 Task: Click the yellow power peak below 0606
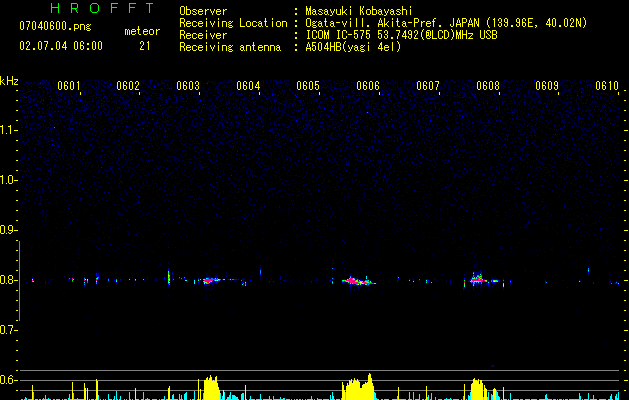pyautogui.click(x=358, y=387)
